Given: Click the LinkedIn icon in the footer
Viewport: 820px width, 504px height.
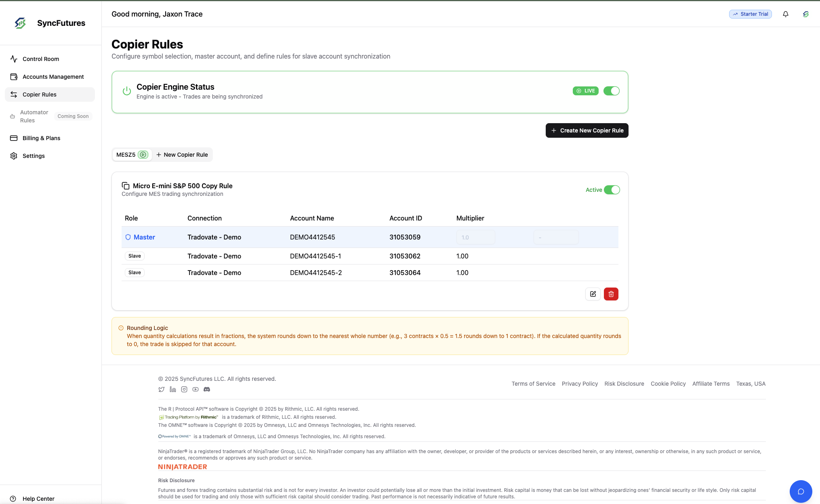Looking at the screenshot, I should click(x=173, y=389).
